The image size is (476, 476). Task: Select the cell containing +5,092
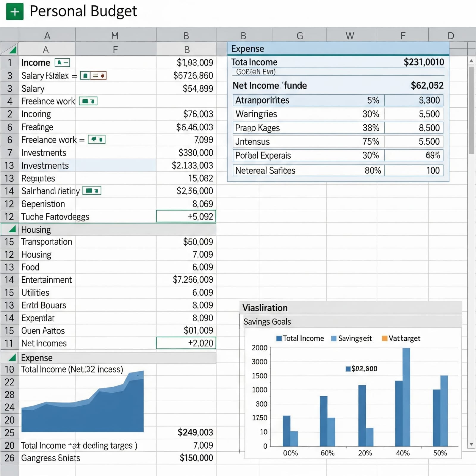click(186, 216)
